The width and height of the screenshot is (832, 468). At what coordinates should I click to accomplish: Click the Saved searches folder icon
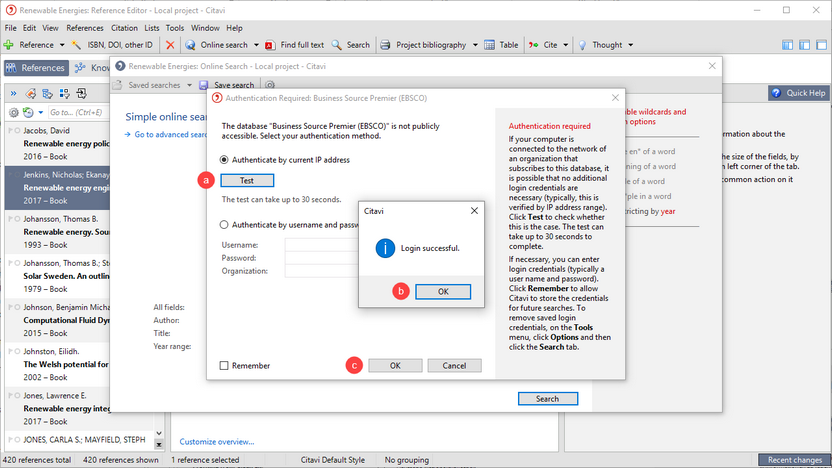pyautogui.click(x=118, y=85)
